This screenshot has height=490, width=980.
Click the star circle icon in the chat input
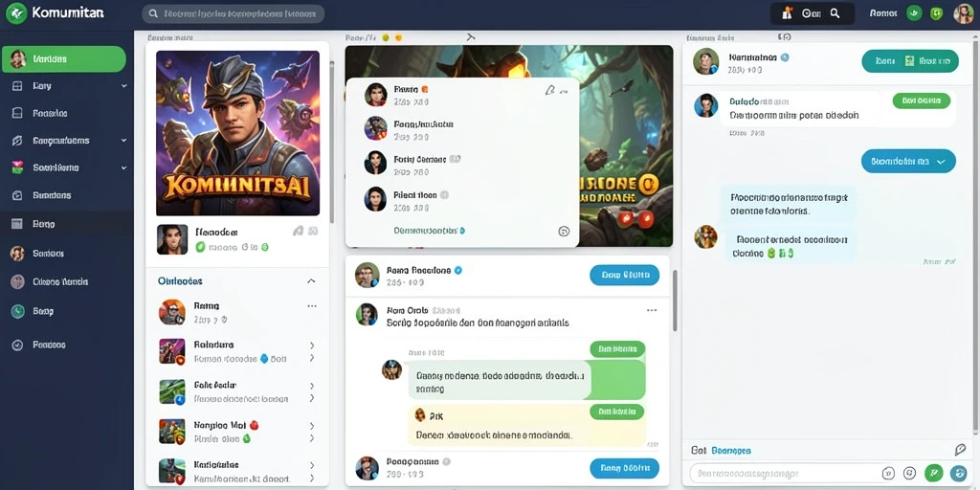pos(887,473)
